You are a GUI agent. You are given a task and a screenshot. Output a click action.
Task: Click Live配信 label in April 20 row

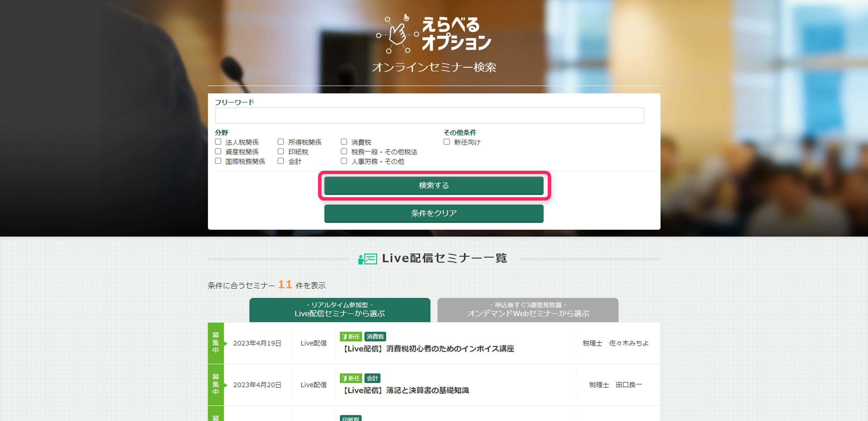pos(313,385)
